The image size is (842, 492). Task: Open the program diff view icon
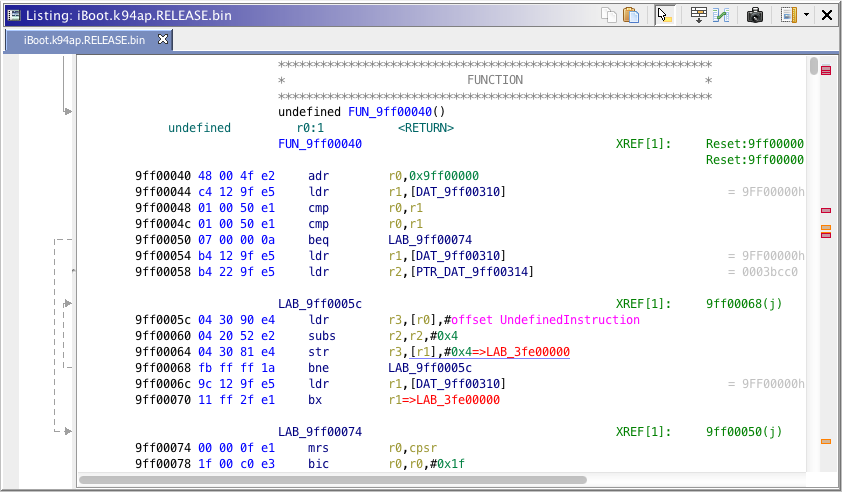tap(721, 15)
